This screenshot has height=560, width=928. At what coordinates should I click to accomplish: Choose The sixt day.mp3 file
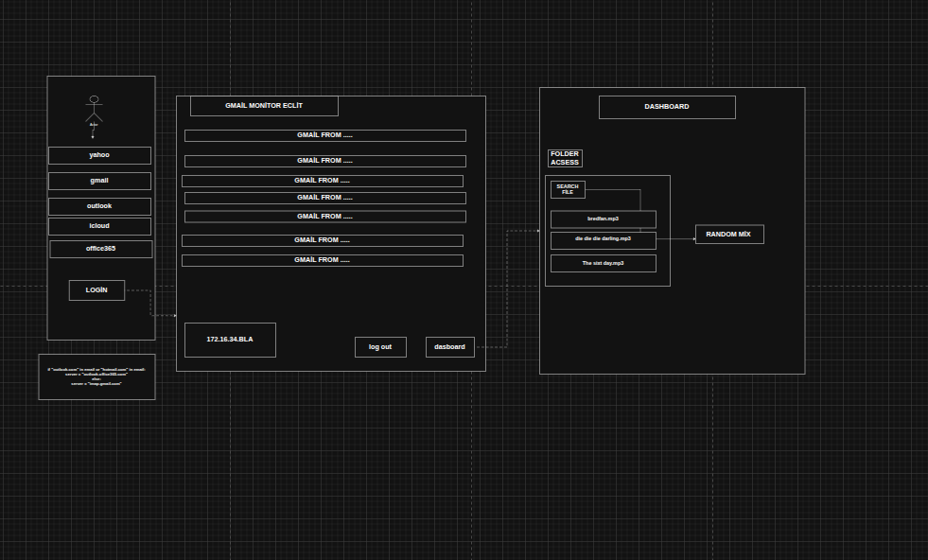coord(604,263)
